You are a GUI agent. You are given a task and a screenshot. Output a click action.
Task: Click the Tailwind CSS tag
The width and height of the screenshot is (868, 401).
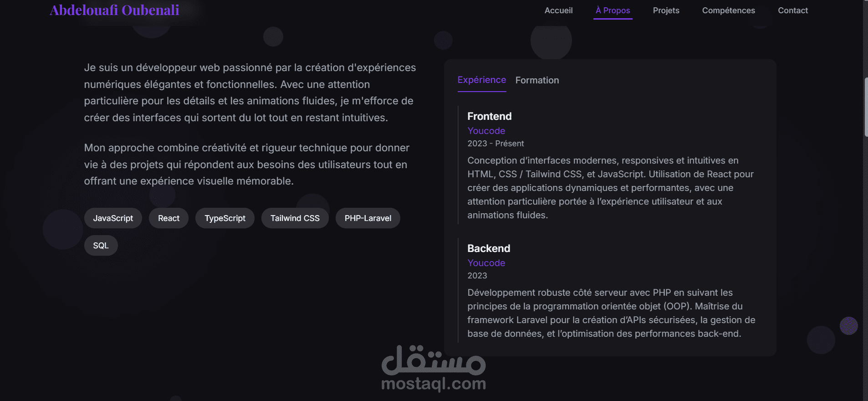[x=295, y=218]
